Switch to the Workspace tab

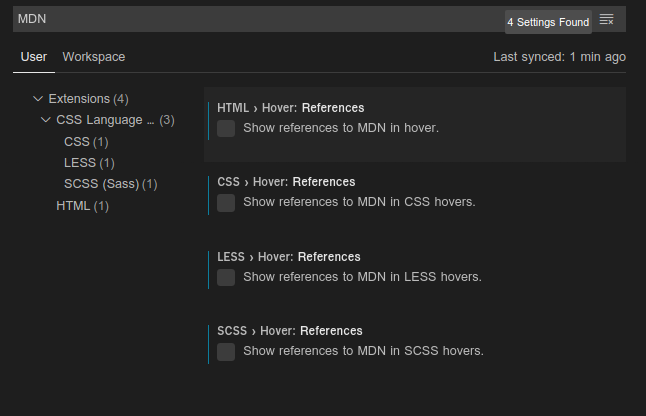(x=94, y=57)
